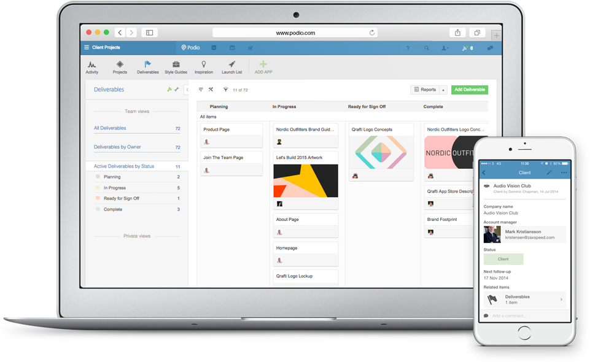Toggle the Safari sidebar button

pos(149,33)
